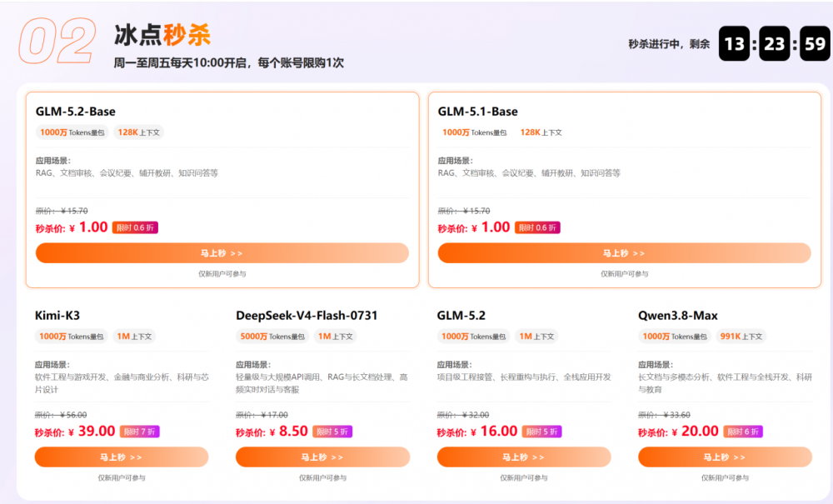Open the GLM-5.1-Base title

(477, 112)
